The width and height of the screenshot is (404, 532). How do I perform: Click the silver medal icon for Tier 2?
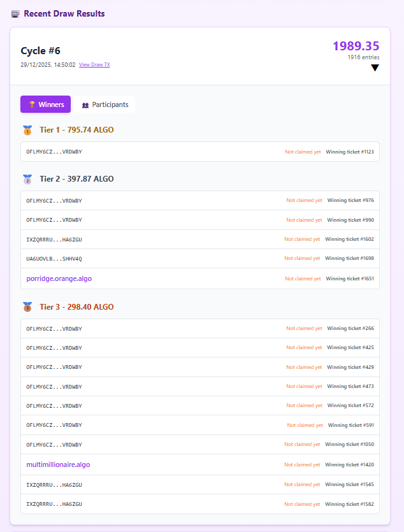[x=27, y=179]
